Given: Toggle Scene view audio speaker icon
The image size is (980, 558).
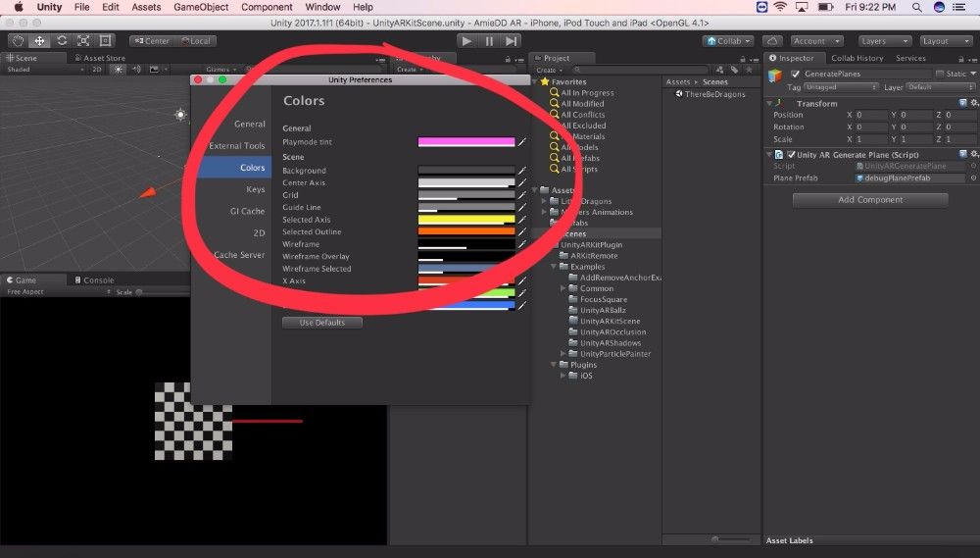Looking at the screenshot, I should coord(136,70).
